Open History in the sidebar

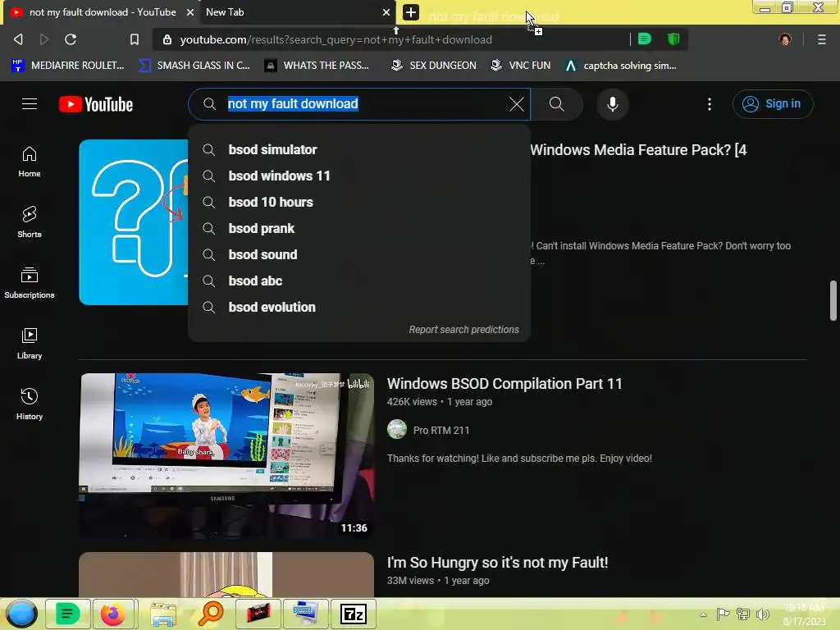click(30, 404)
